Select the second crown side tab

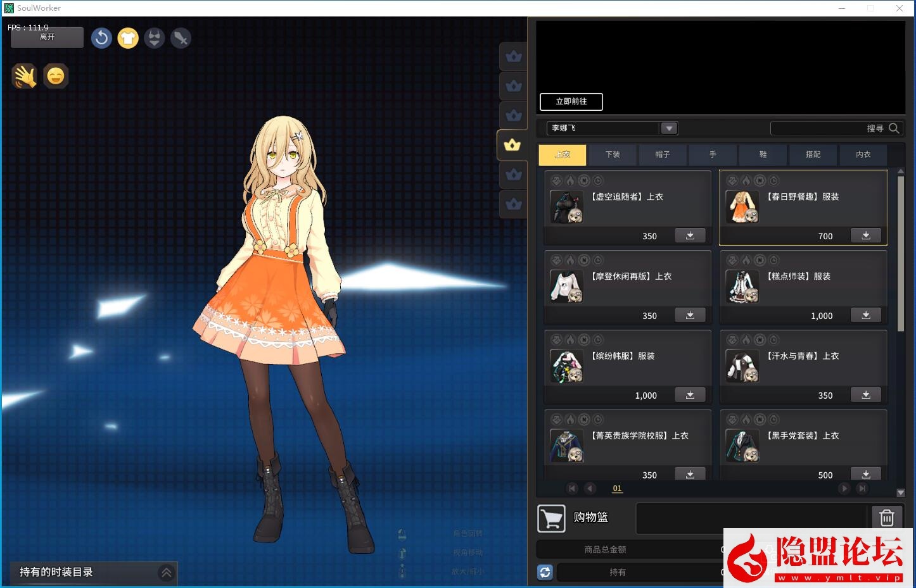tap(514, 86)
